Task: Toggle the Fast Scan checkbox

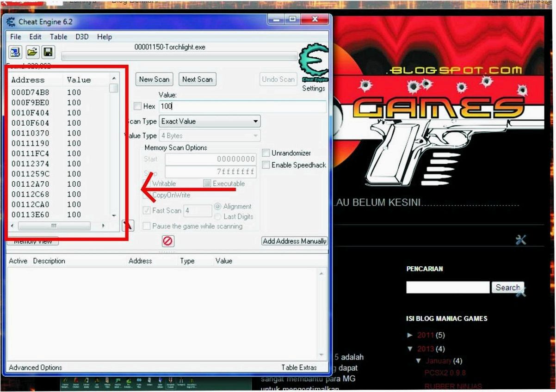Action: pyautogui.click(x=146, y=210)
